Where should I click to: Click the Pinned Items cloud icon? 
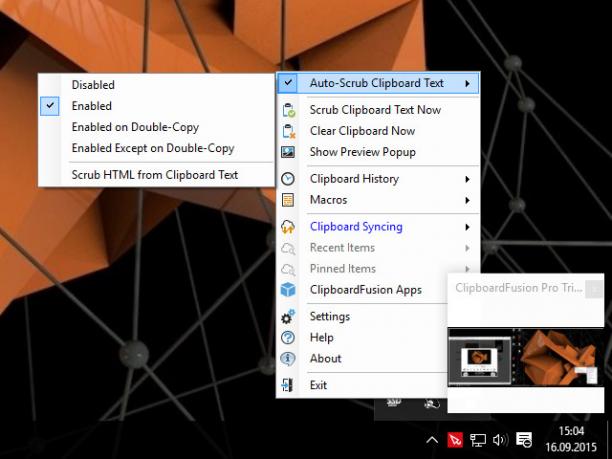[x=288, y=269]
